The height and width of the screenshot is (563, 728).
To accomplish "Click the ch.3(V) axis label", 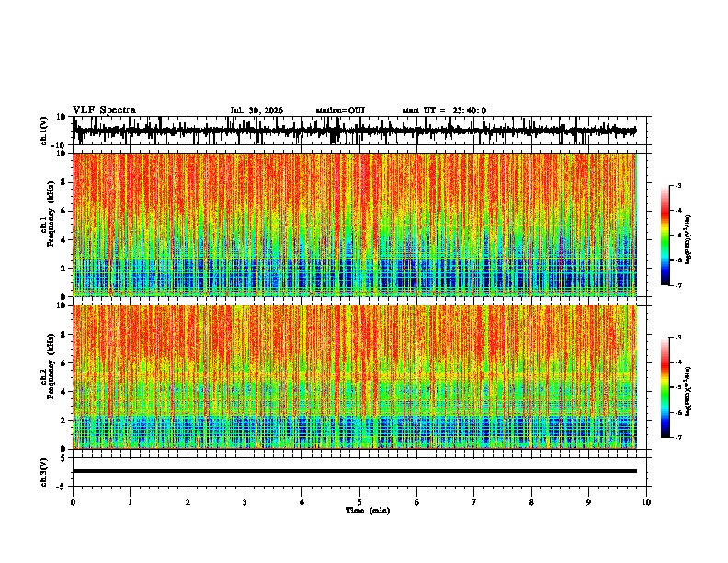I will tap(44, 473).
